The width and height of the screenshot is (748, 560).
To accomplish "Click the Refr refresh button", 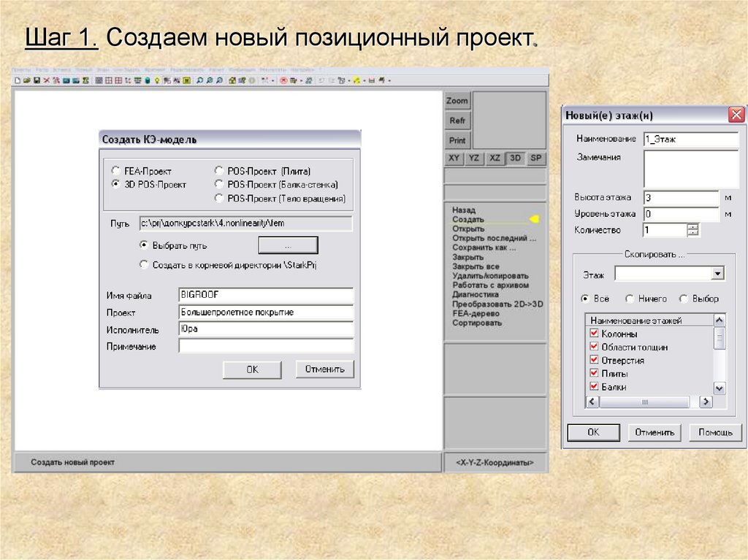I will (x=457, y=120).
